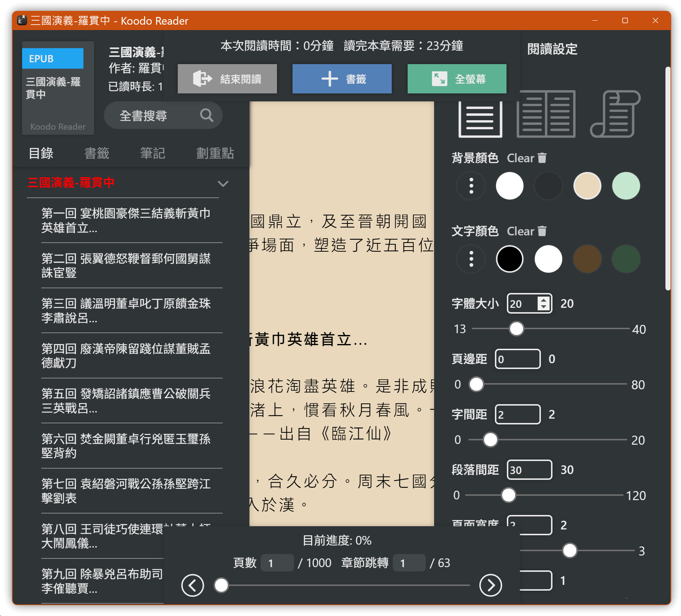681x616 pixels.
Task: Select the scroll reading mode icon
Action: [x=615, y=114]
